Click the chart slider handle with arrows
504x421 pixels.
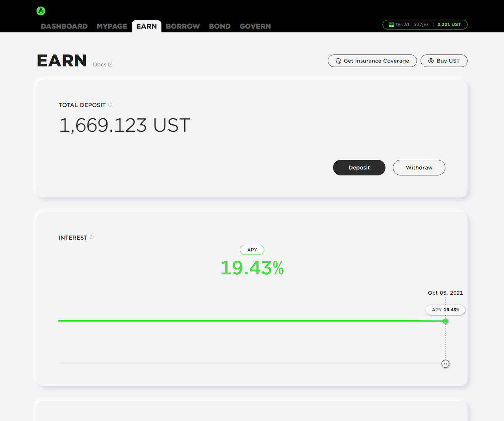point(445,364)
